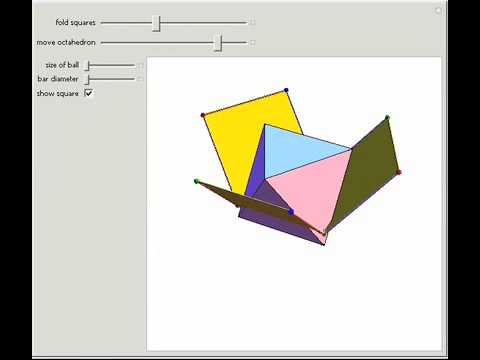This screenshot has height=360, width=480.
Task: Expand the bar diameter slider controls
Action: 140,79
